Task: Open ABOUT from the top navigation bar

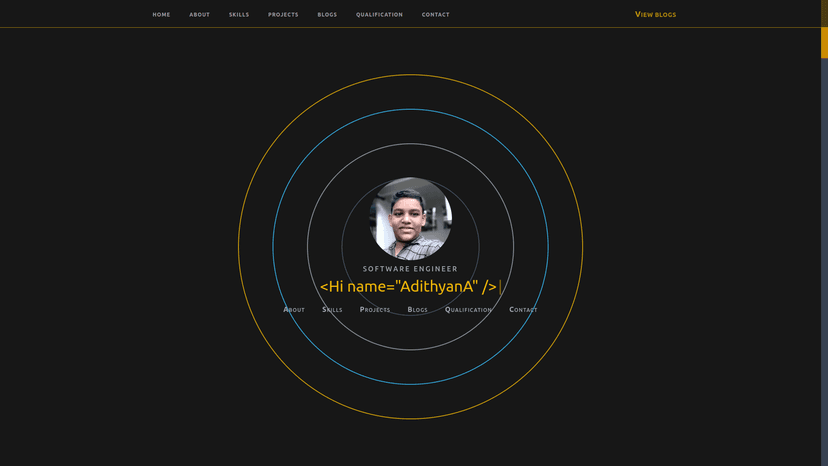Action: pos(200,15)
